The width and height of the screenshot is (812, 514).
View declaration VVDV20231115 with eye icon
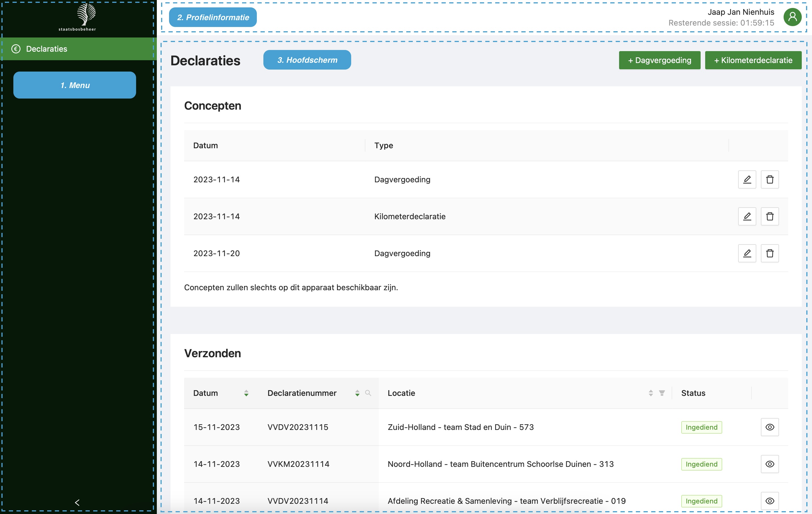point(769,427)
